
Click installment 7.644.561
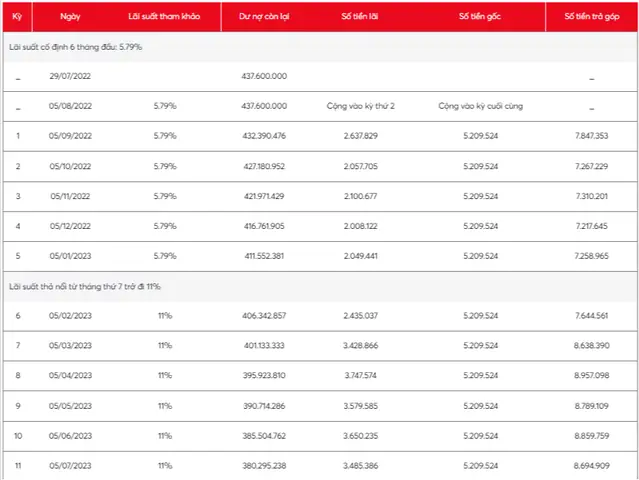tap(592, 315)
